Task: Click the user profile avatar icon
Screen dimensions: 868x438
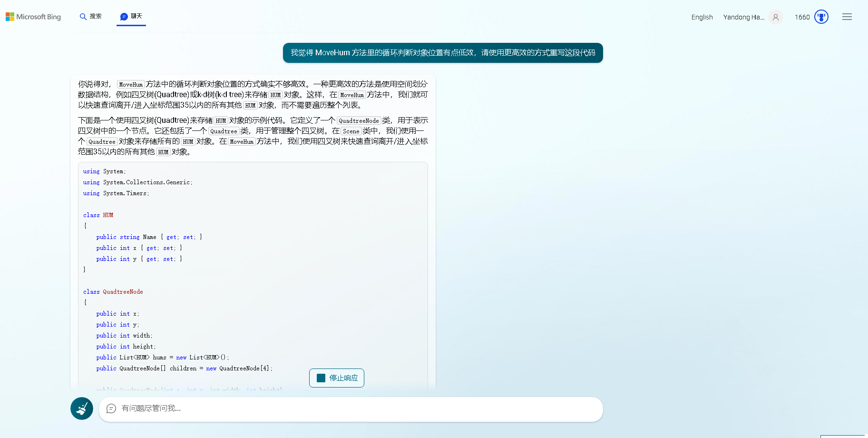Action: tap(776, 17)
